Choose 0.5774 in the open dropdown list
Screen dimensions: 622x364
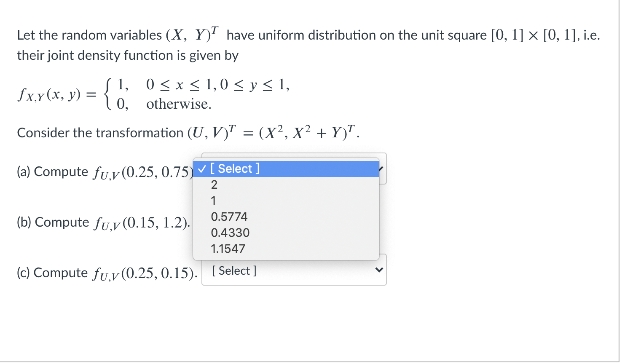point(230,217)
